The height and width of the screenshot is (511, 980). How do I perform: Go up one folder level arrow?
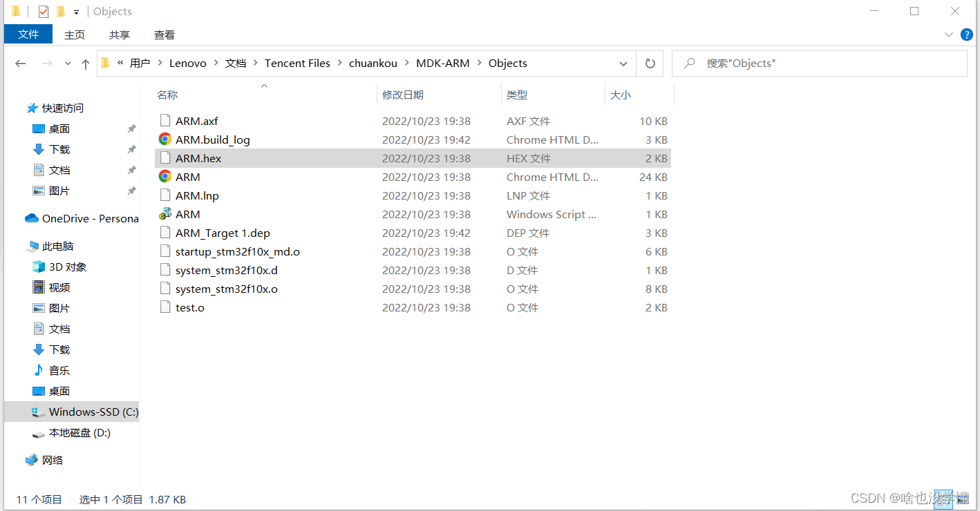pos(85,64)
